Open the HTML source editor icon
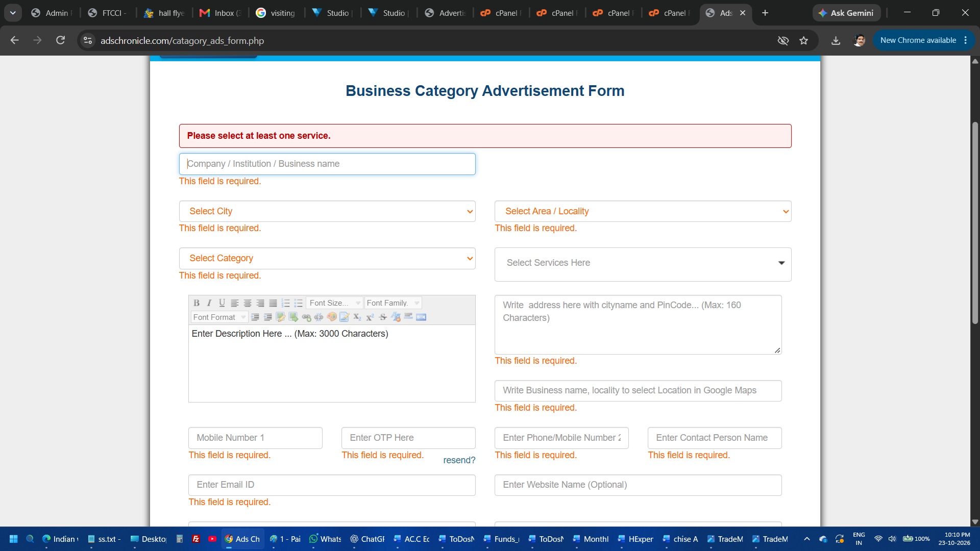This screenshot has width=980, height=551. tap(421, 317)
